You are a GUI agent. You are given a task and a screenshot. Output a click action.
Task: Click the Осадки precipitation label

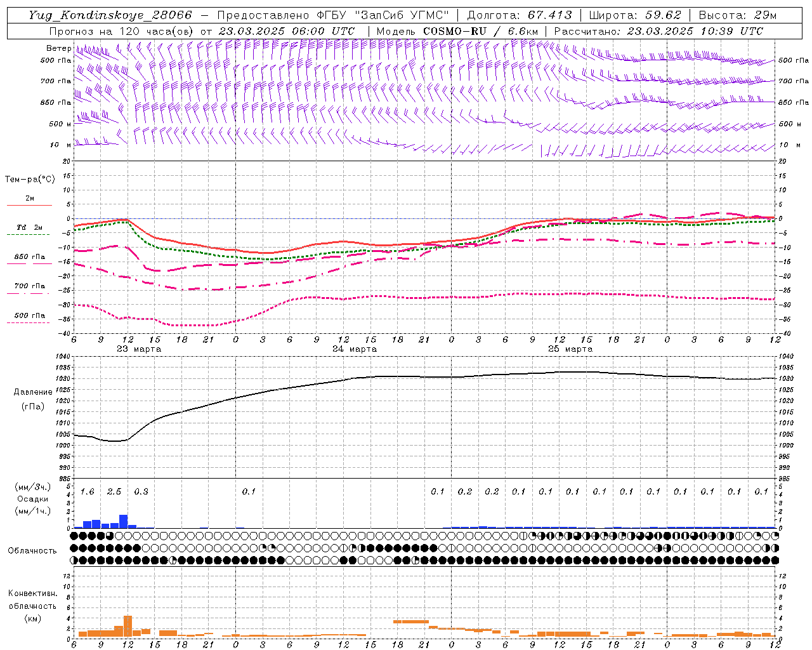(x=32, y=499)
